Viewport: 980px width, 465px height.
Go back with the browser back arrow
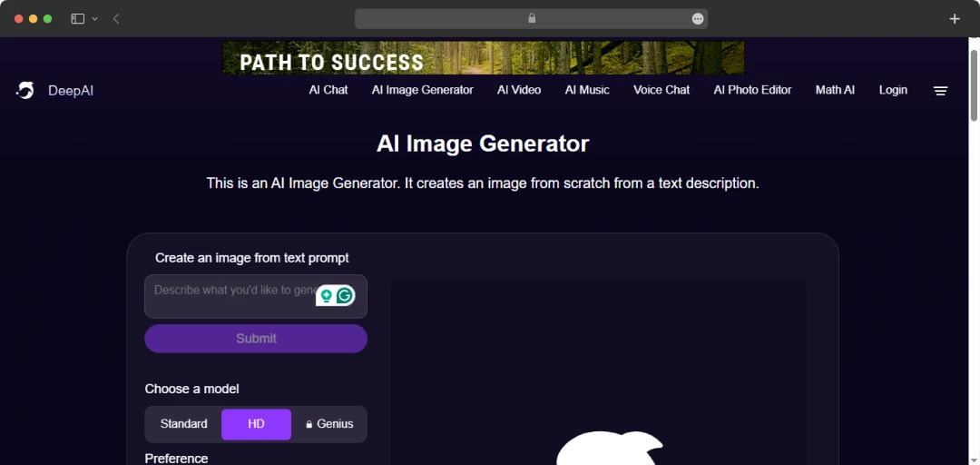[x=116, y=19]
